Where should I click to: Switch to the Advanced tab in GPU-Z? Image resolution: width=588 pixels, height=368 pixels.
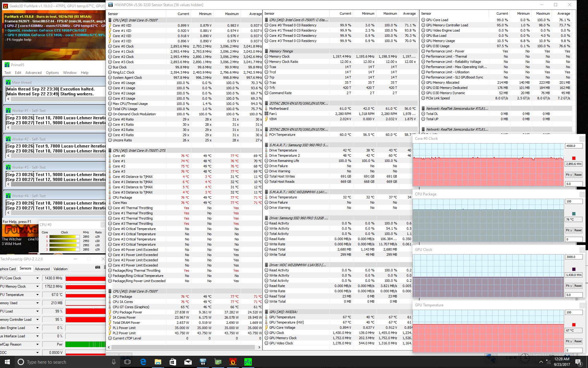42,269
